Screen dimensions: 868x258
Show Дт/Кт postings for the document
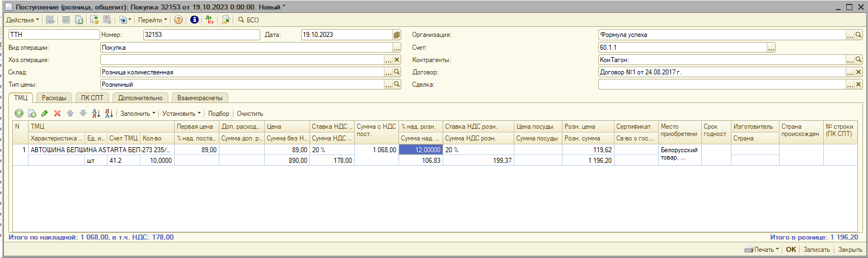click(x=209, y=20)
